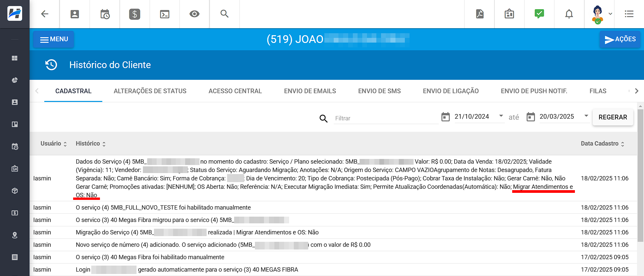Open end date 20/03/2025 dropdown

586,116
